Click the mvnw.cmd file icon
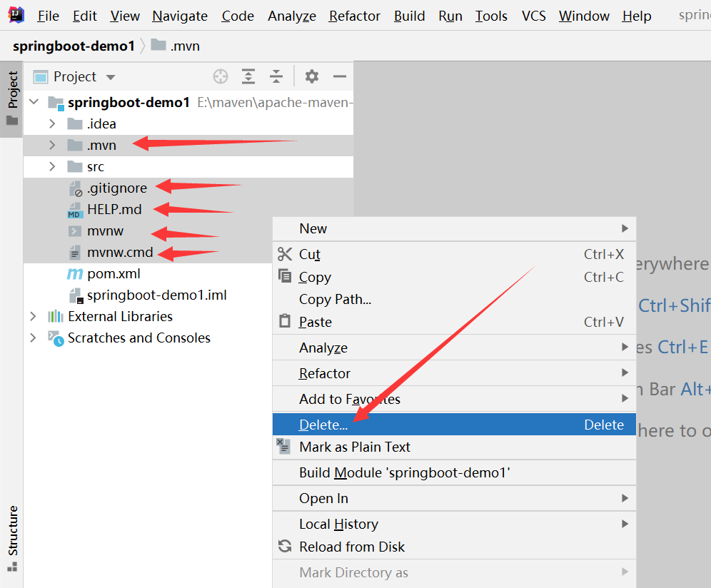This screenshot has width=711, height=588. coord(75,253)
